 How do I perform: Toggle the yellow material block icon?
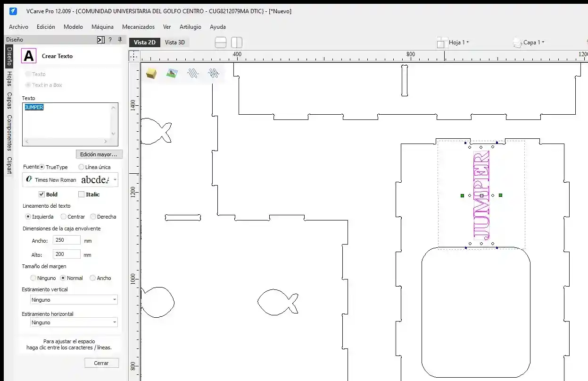pyautogui.click(x=151, y=73)
